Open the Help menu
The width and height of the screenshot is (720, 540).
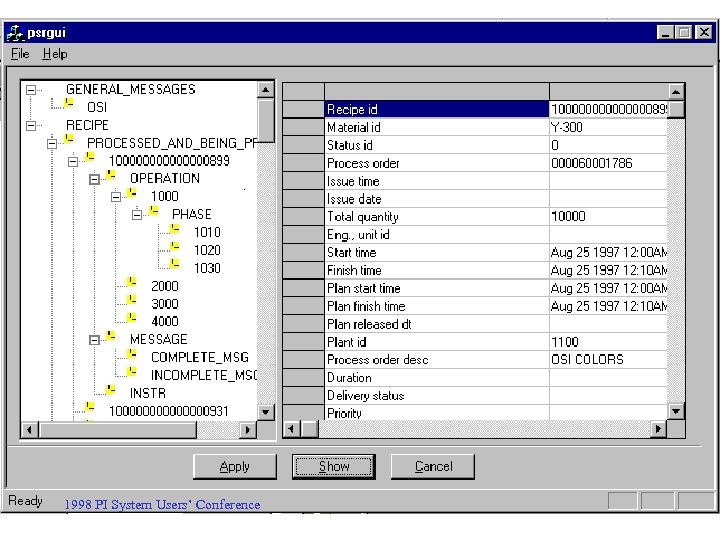(x=55, y=54)
